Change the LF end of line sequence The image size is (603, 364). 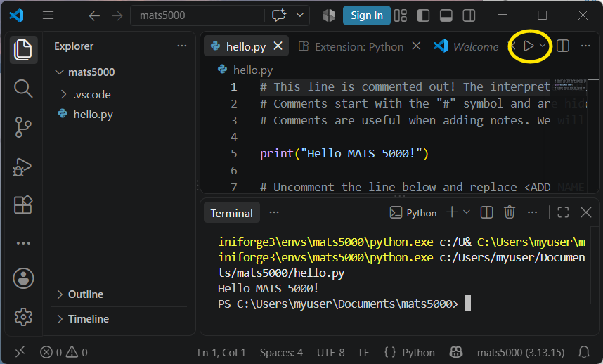(x=364, y=353)
